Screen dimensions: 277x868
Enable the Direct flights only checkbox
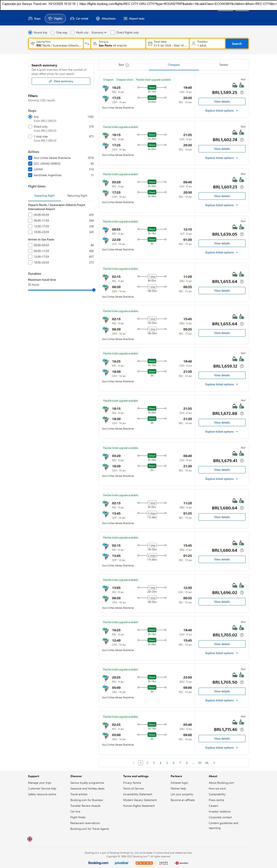(113, 33)
